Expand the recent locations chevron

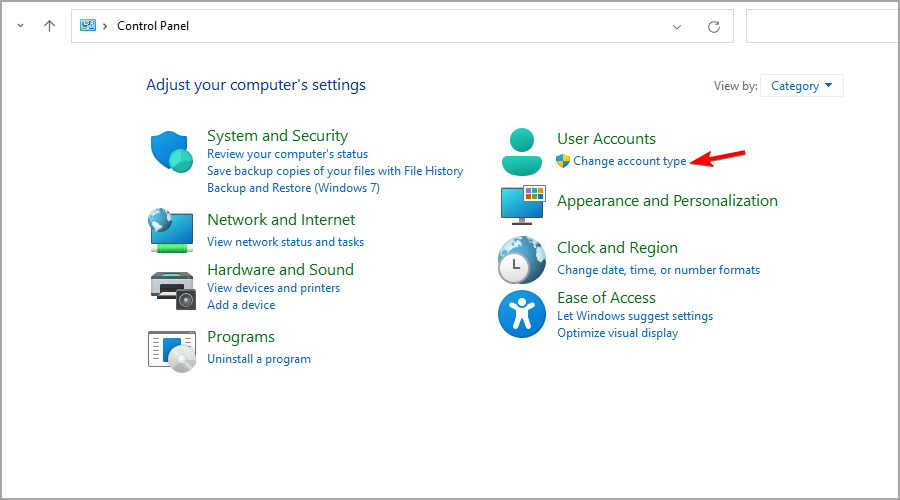pos(21,26)
